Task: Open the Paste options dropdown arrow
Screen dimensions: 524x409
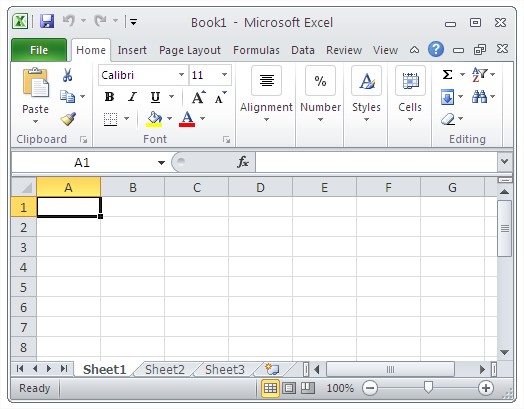Action: point(35,122)
